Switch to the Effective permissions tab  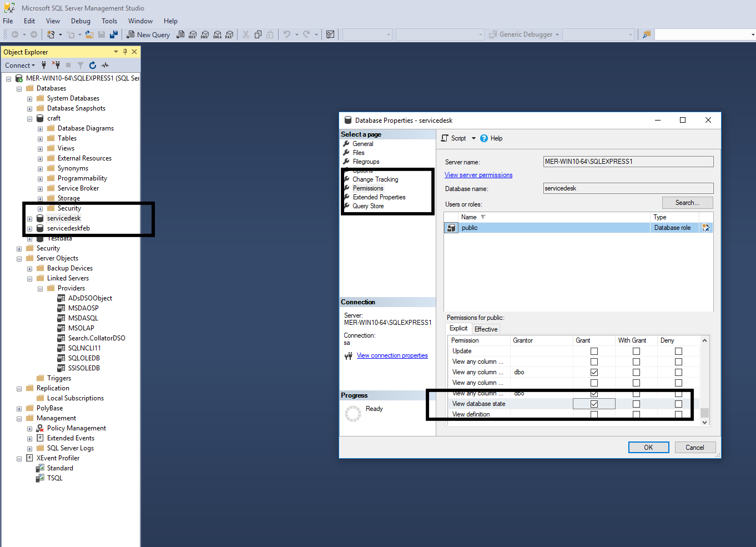[x=486, y=329]
